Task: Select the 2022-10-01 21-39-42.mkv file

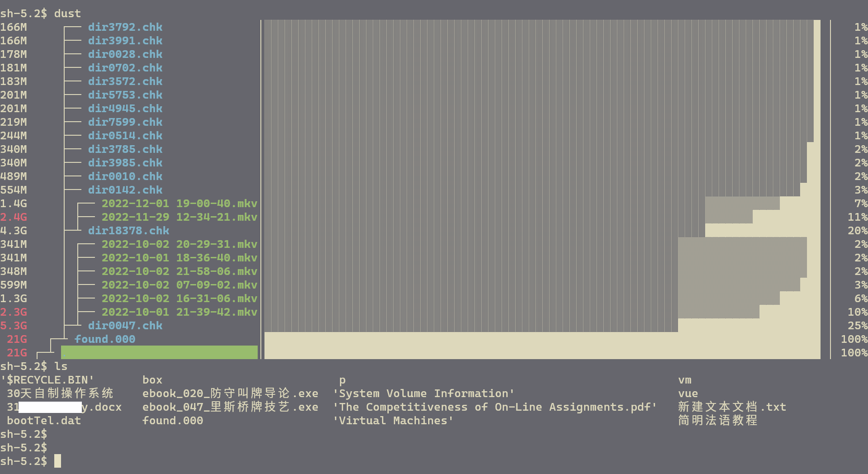Action: pyautogui.click(x=179, y=312)
